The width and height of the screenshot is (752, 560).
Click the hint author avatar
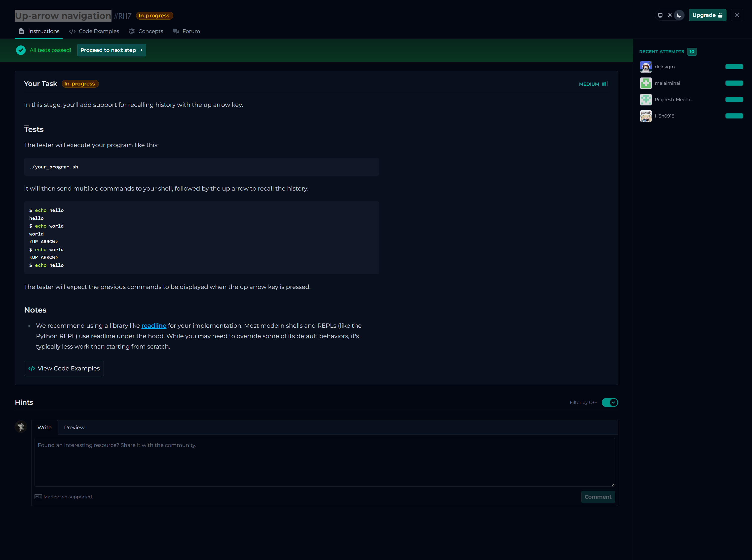click(x=21, y=427)
